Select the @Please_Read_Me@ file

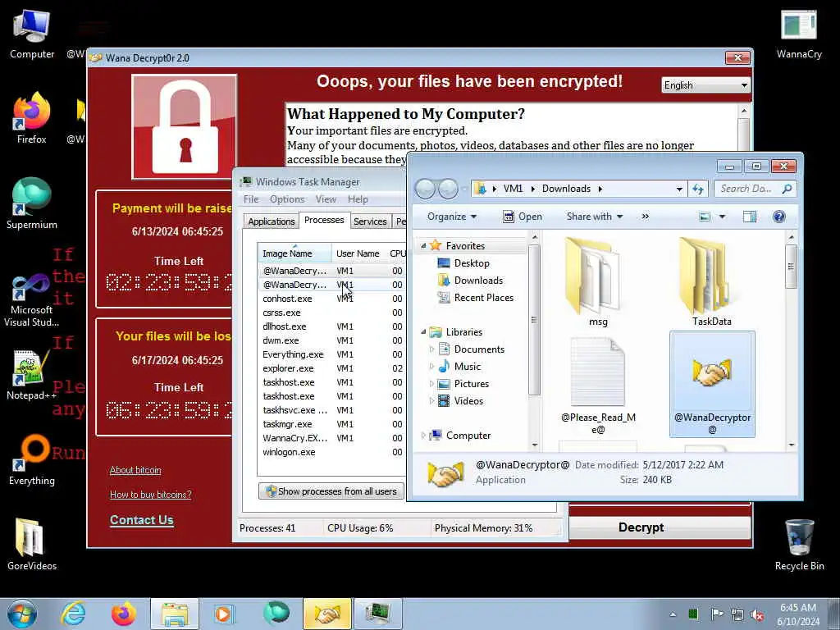(598, 386)
